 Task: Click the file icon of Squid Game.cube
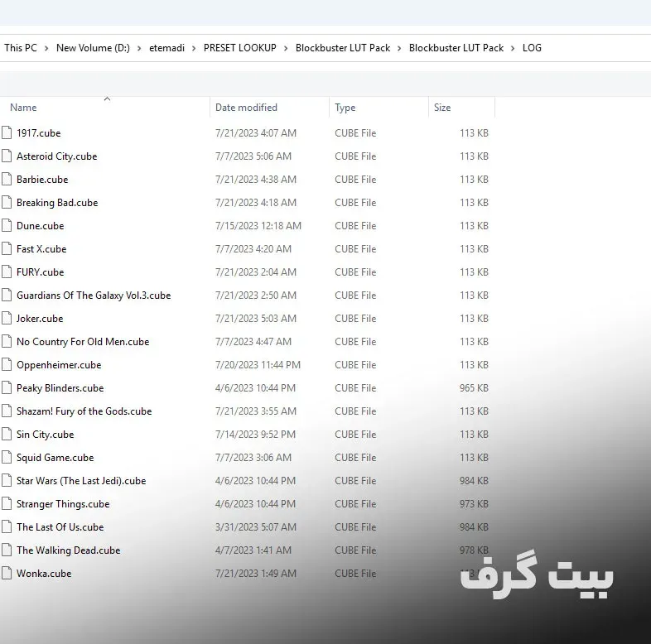pos(7,458)
